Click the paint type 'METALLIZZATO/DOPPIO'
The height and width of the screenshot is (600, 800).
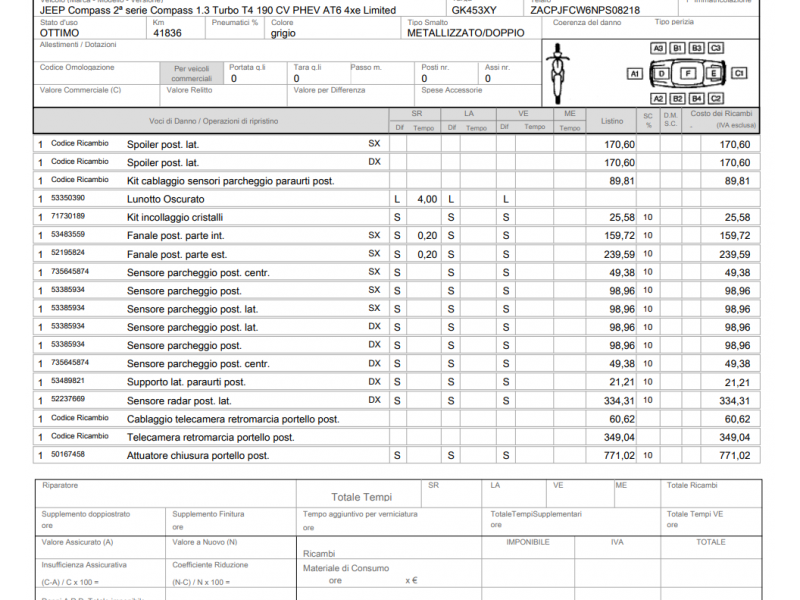(466, 33)
